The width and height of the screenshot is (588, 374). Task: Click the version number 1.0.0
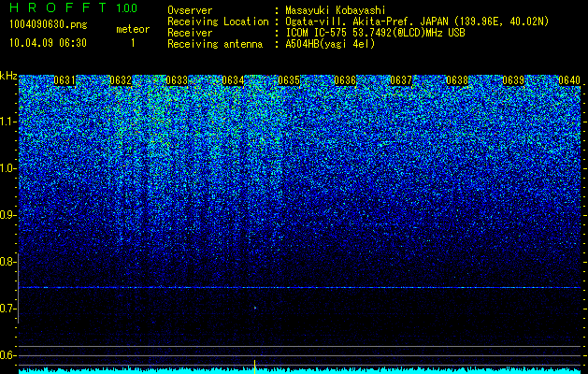[x=126, y=8]
